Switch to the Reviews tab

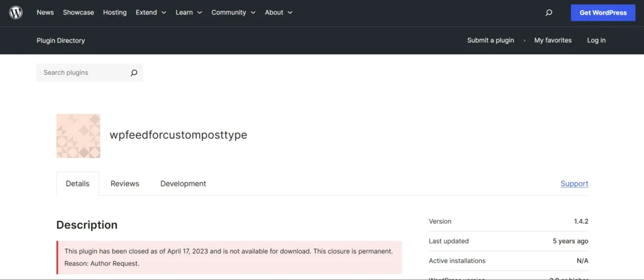coord(125,184)
